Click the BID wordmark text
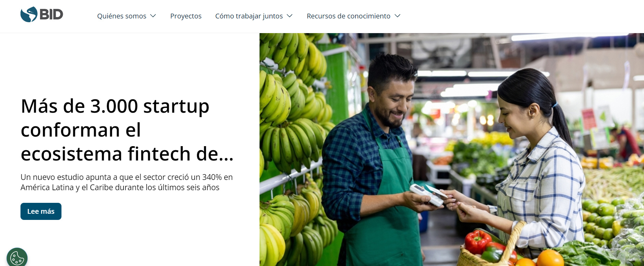The width and height of the screenshot is (644, 266). click(51, 14)
